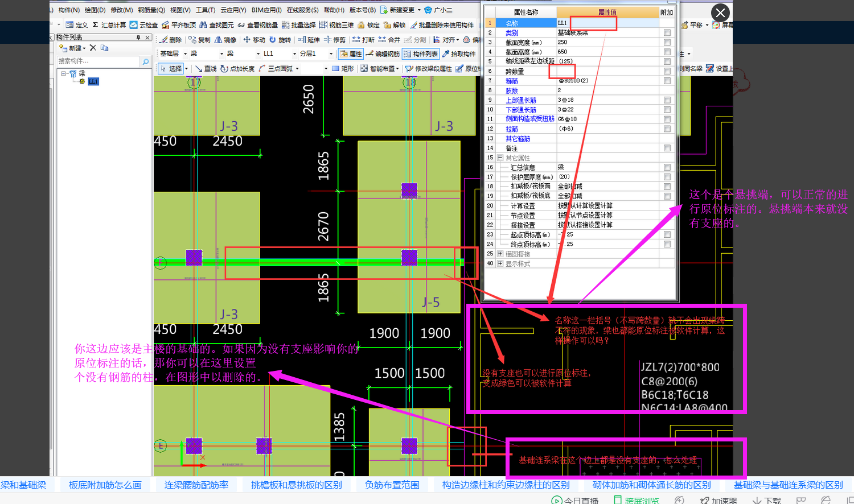Select the 合并 merge tool
This screenshot has height=504, width=854.
389,40
